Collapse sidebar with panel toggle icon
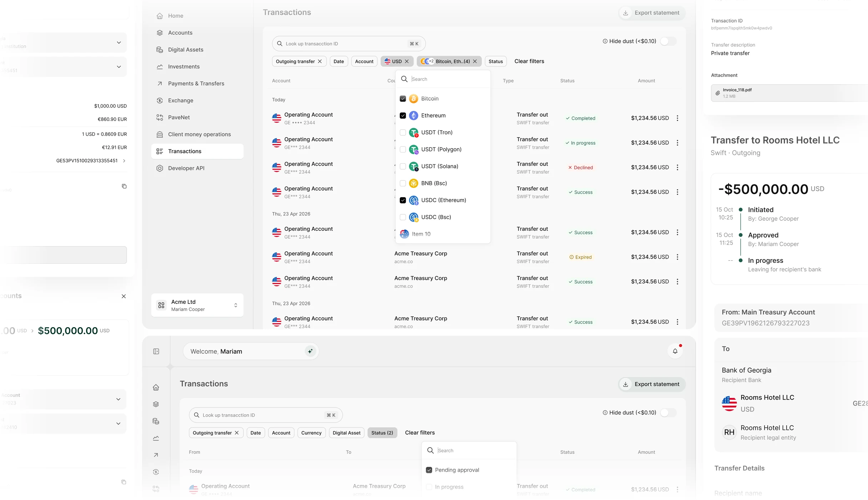The image size is (868, 500). pos(156,351)
